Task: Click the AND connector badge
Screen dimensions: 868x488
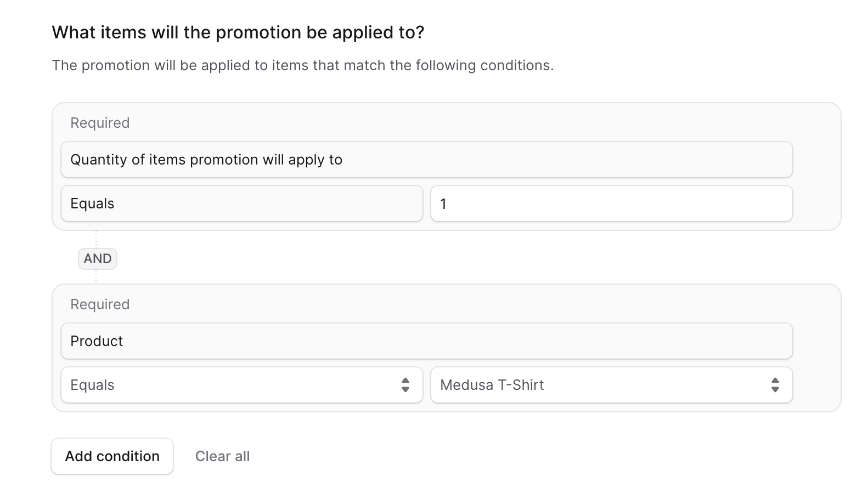Action: pyautogui.click(x=98, y=259)
